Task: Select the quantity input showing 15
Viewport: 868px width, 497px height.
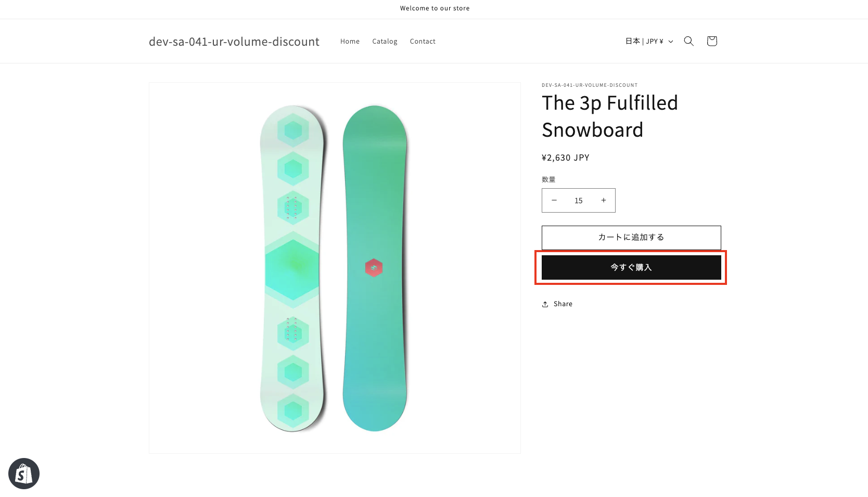Action: (578, 200)
